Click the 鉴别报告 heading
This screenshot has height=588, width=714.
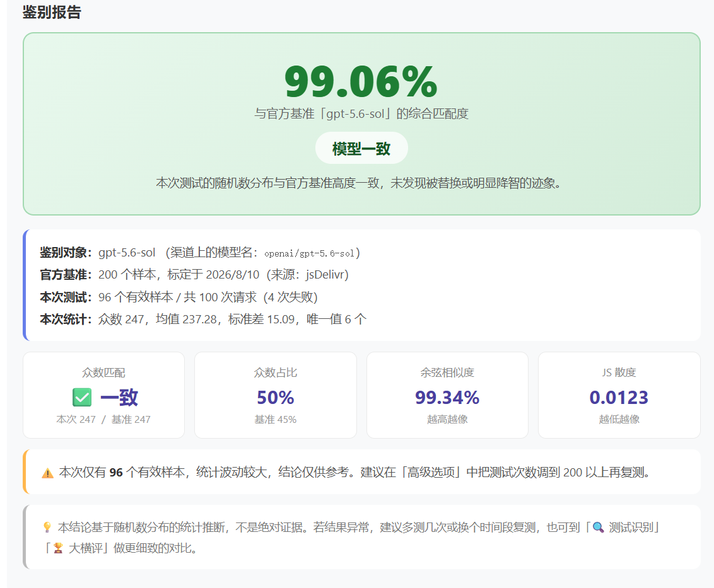click(52, 12)
